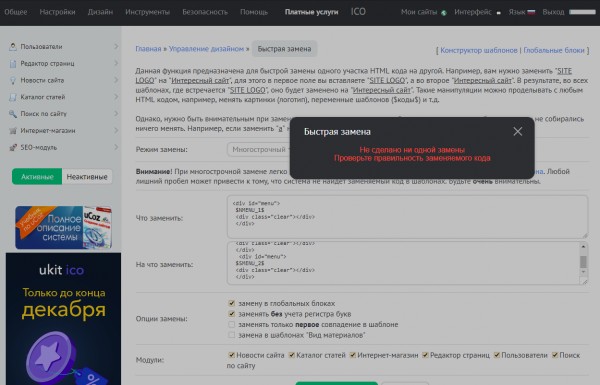This screenshot has height=385, width=600.
Task: Click the Интерфейс toggle icon
Action: click(499, 13)
